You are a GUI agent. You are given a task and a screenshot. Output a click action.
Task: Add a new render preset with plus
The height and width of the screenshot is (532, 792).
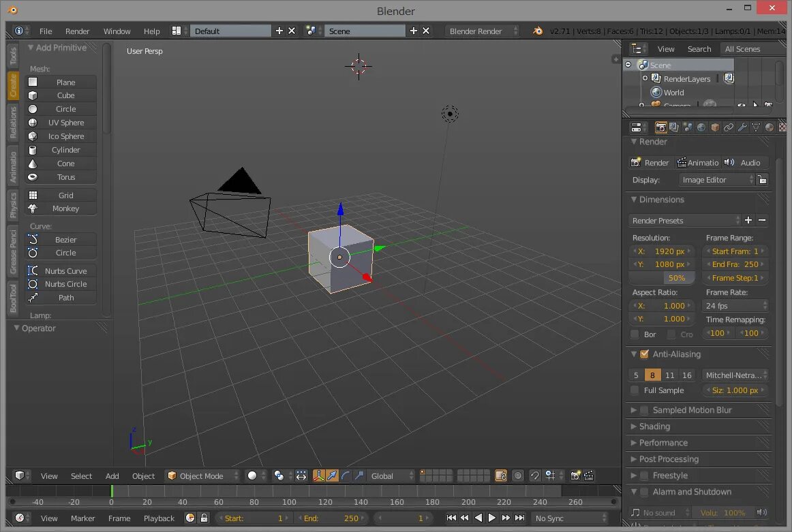(x=748, y=221)
